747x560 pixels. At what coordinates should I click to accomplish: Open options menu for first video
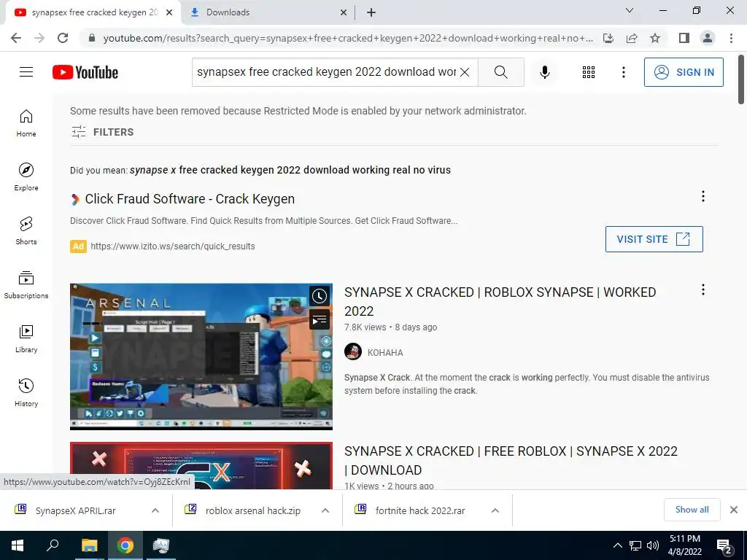[703, 289]
